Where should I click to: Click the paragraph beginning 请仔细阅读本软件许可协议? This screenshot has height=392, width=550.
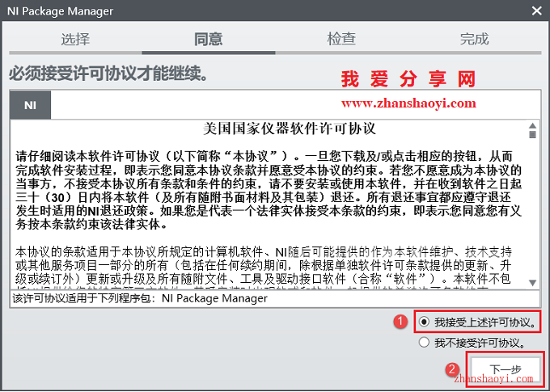[x=269, y=191]
